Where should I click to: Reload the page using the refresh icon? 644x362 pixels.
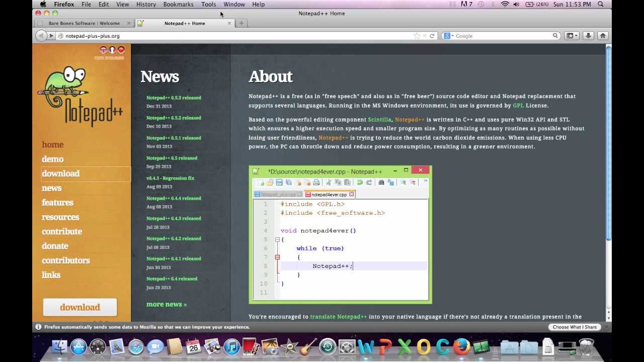click(432, 36)
